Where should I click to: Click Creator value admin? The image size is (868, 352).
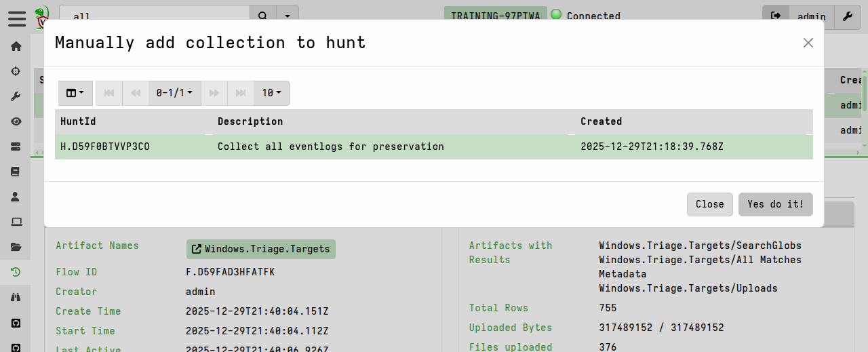point(200,292)
